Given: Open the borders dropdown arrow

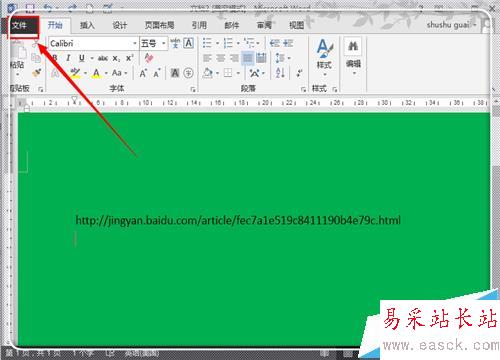Looking at the screenshot, I should [238, 73].
